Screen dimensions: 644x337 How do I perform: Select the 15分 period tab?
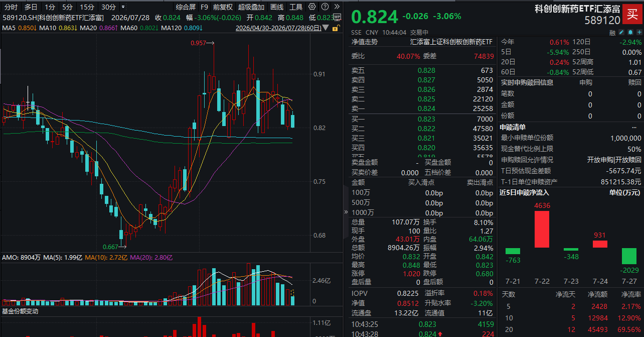click(87, 7)
